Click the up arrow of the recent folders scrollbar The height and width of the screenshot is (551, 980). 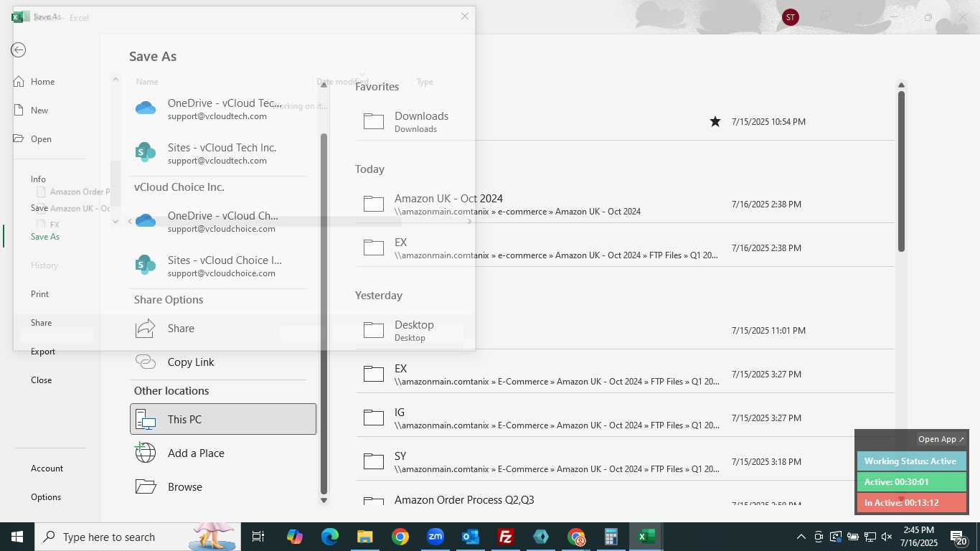pos(901,85)
